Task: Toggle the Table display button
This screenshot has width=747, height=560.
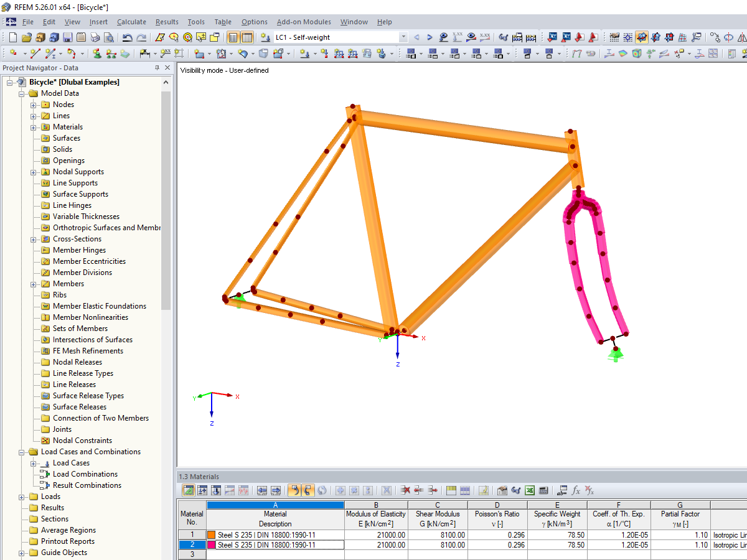Action: click(x=247, y=37)
